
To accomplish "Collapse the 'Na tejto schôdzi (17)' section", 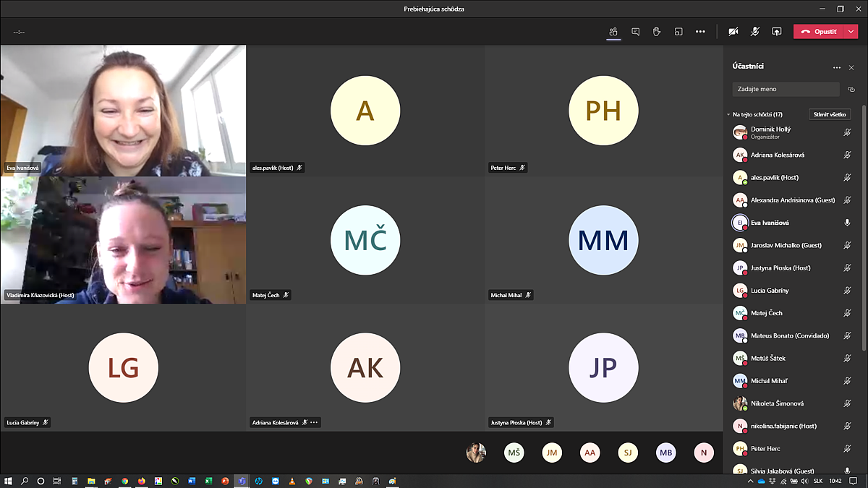I will tap(728, 114).
